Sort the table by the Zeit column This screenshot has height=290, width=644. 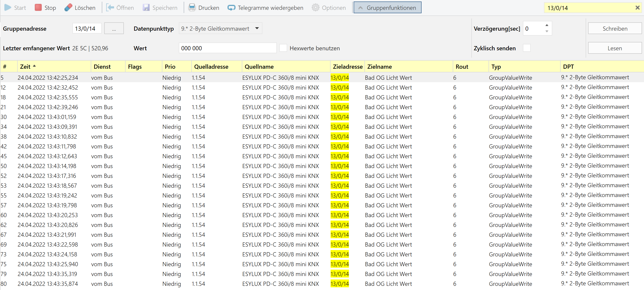click(25, 66)
